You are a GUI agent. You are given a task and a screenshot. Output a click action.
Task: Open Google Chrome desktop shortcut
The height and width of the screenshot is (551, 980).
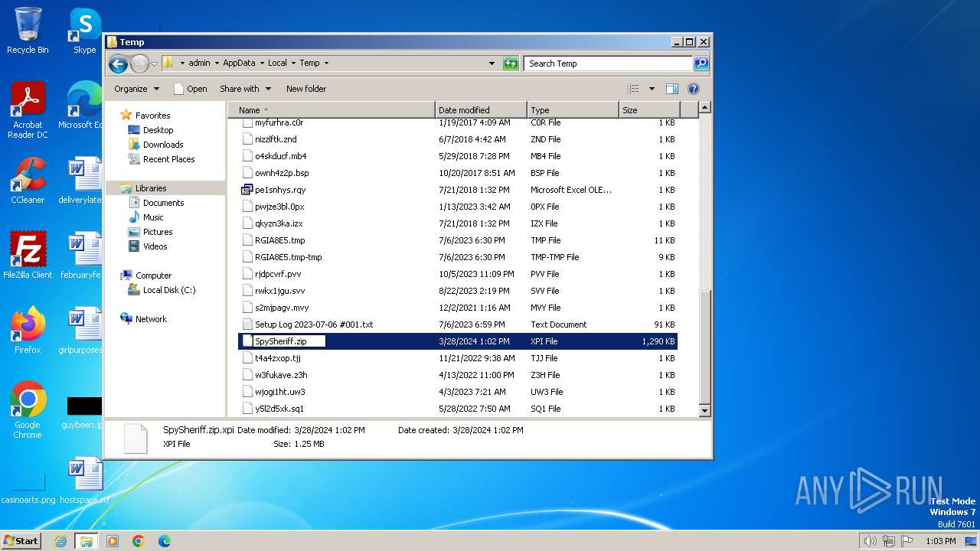coord(28,410)
